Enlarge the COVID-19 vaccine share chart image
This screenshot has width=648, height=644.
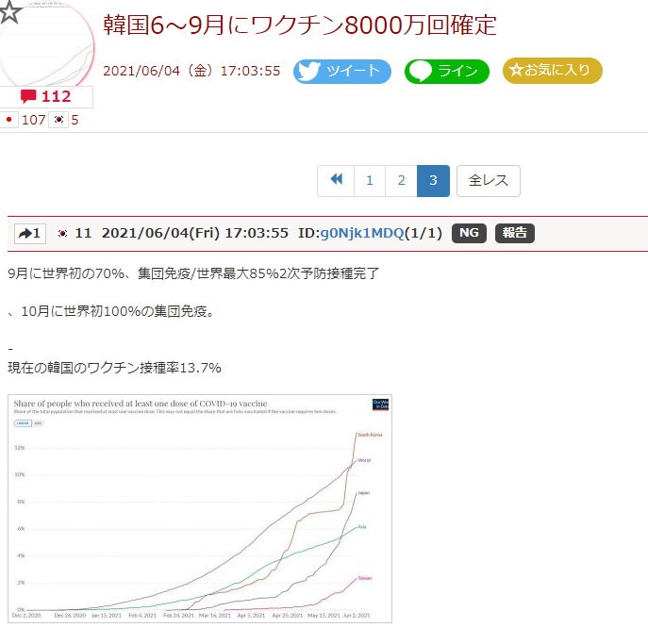199,508
